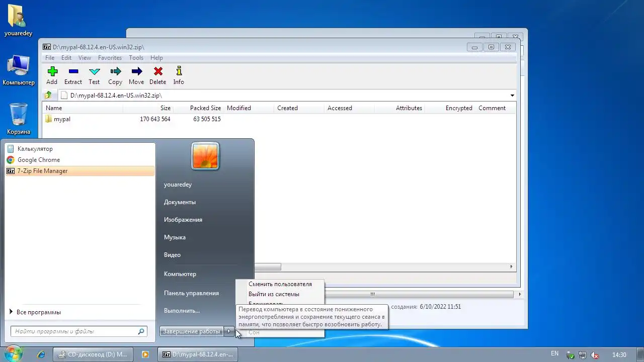This screenshot has height=362, width=644.
Task: Expand the shutdown options arrow button
Action: (x=229, y=331)
